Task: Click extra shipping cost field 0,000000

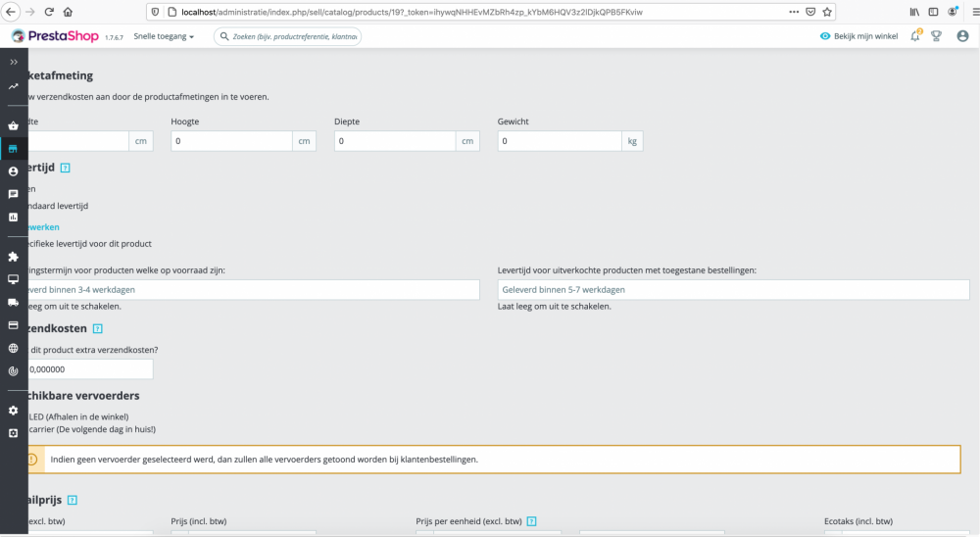Action: [x=90, y=368]
